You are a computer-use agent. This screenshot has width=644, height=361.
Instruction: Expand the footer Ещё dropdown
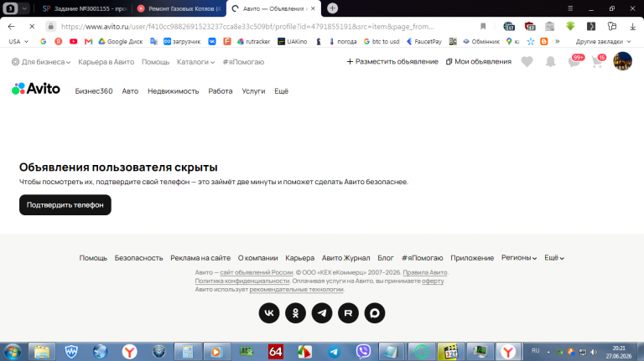[x=554, y=258]
